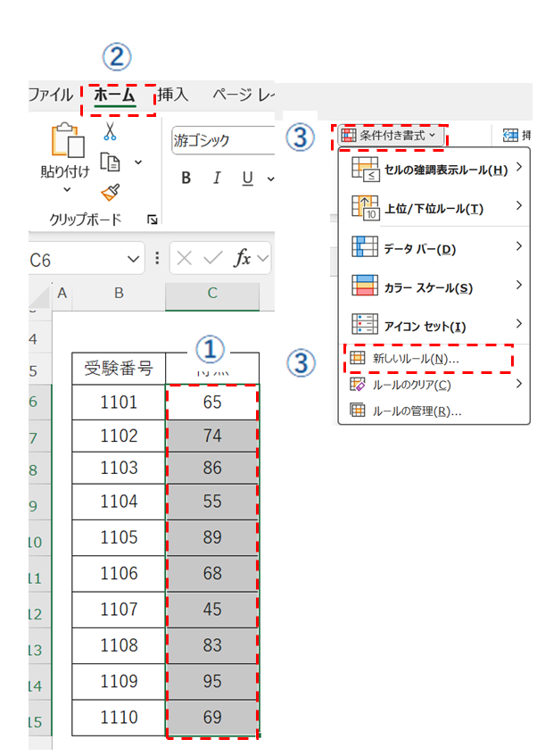This screenshot has height=756, width=545.
Task: Click the insert function fx icon
Action: pyautogui.click(x=243, y=259)
